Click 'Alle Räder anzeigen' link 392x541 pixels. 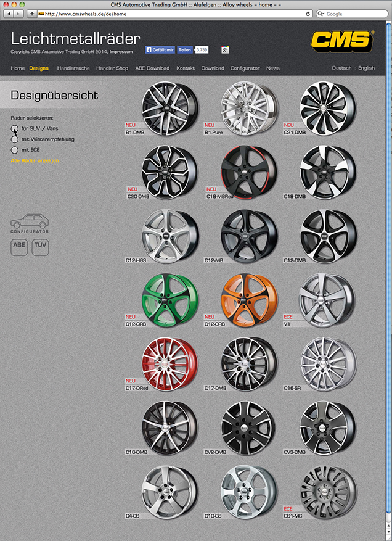[x=35, y=160]
